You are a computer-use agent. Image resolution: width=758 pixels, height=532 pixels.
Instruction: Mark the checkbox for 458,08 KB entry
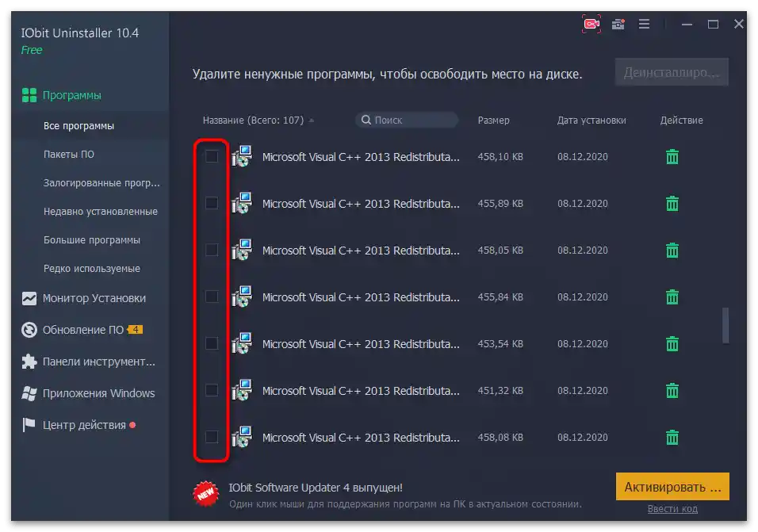[211, 437]
